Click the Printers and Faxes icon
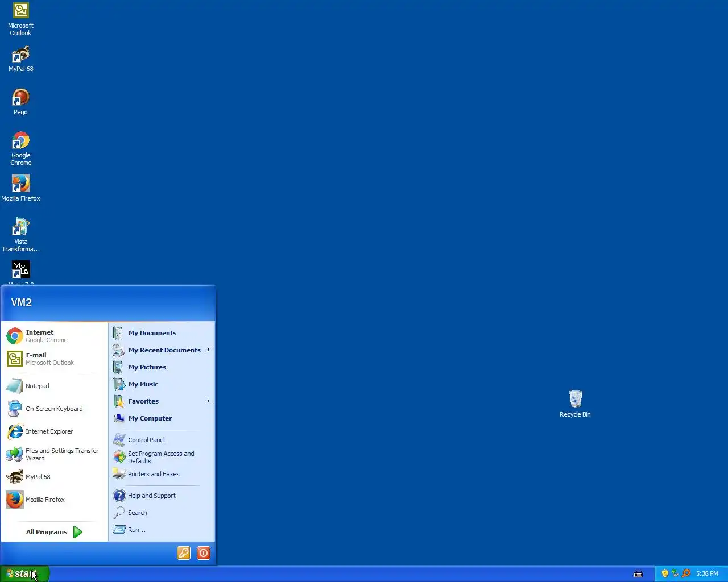728x582 pixels. (119, 473)
